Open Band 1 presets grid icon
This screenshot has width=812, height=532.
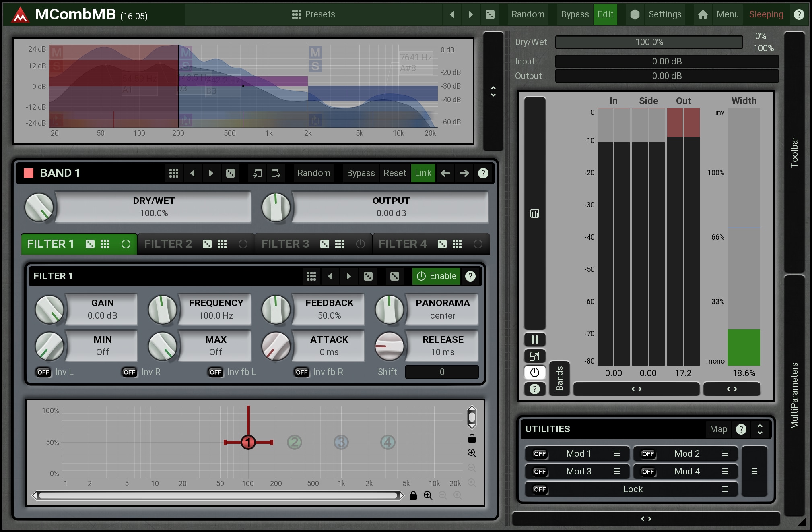tap(173, 173)
